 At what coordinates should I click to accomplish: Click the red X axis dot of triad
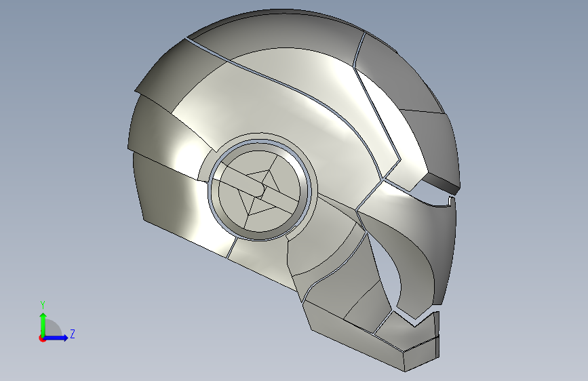42,338
